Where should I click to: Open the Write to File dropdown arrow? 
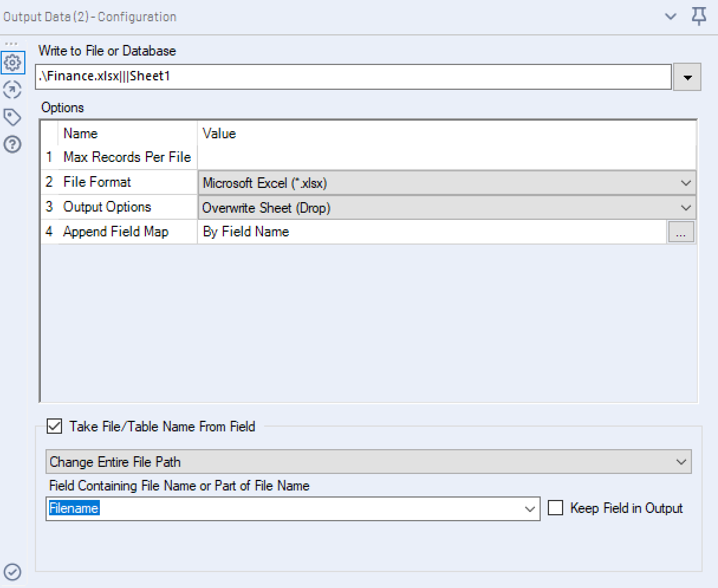[x=687, y=77]
